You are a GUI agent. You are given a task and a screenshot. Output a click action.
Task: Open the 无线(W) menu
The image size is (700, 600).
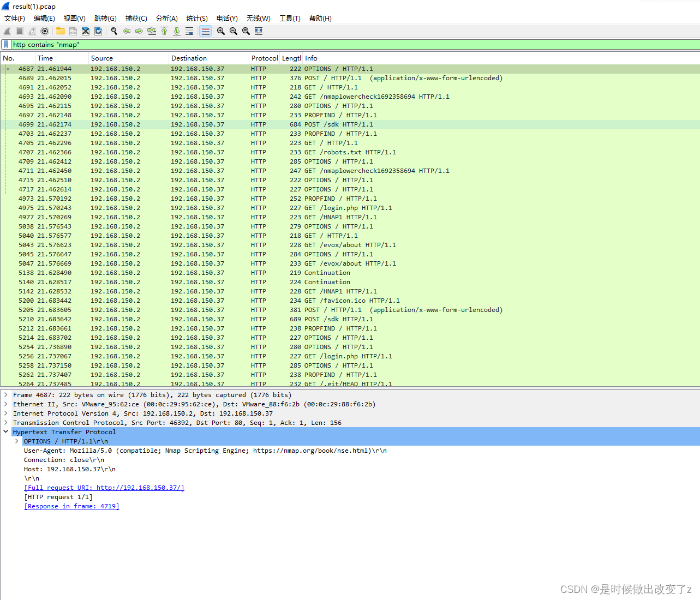[x=259, y=19]
